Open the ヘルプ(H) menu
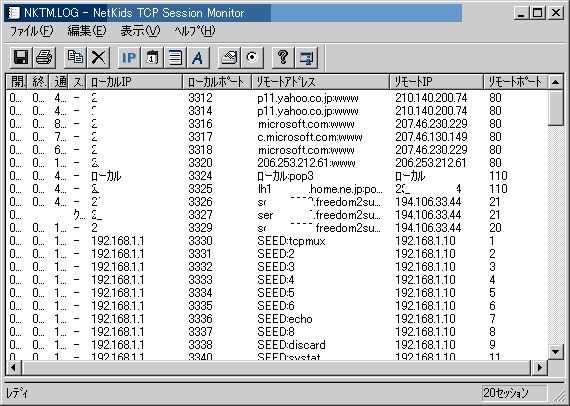The height and width of the screenshot is (406, 570). [x=195, y=31]
